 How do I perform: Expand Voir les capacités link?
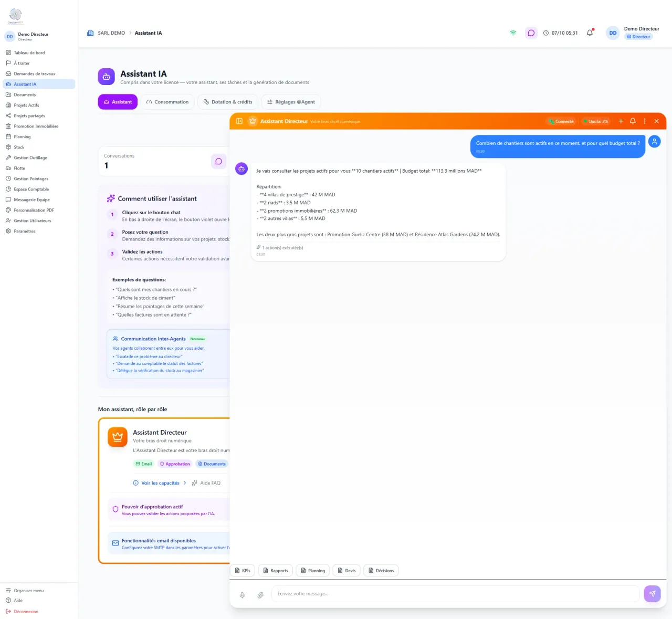pos(160,483)
